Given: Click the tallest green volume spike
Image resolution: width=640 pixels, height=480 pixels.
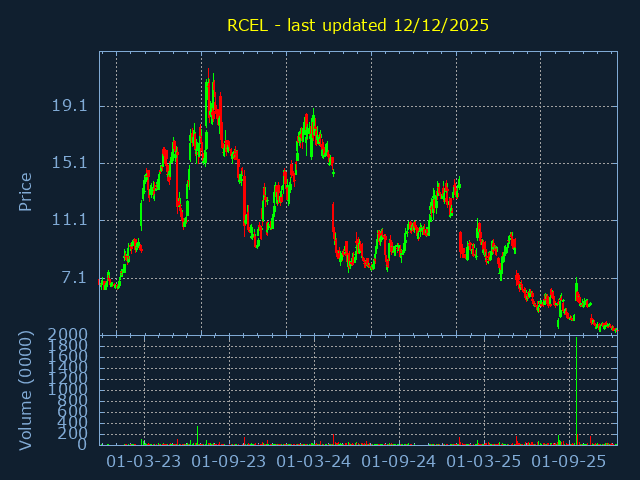Looking at the screenshot, I should [x=576, y=390].
